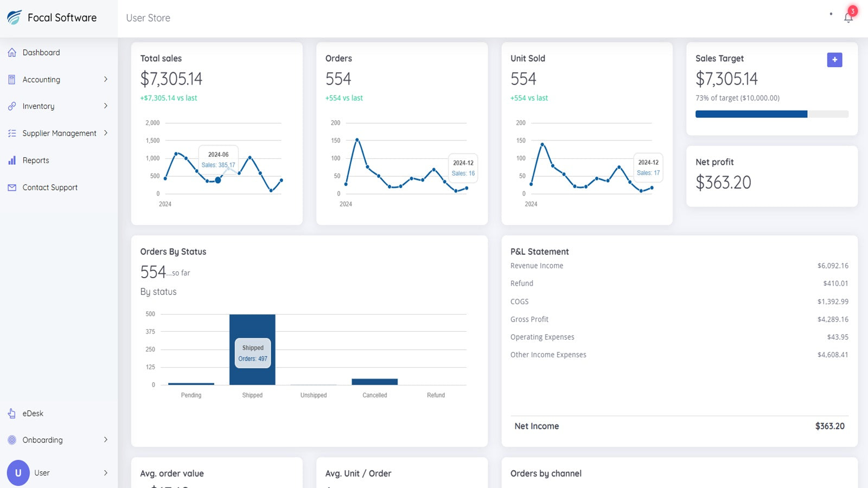Click the Onboarding target icon
Viewport: 868px width, 488px height.
coord(12,440)
